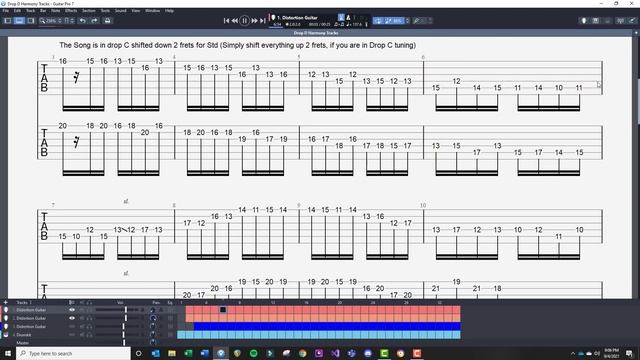Solo the Drumkit track headphone icon
The height and width of the screenshot is (360, 640).
point(89,335)
